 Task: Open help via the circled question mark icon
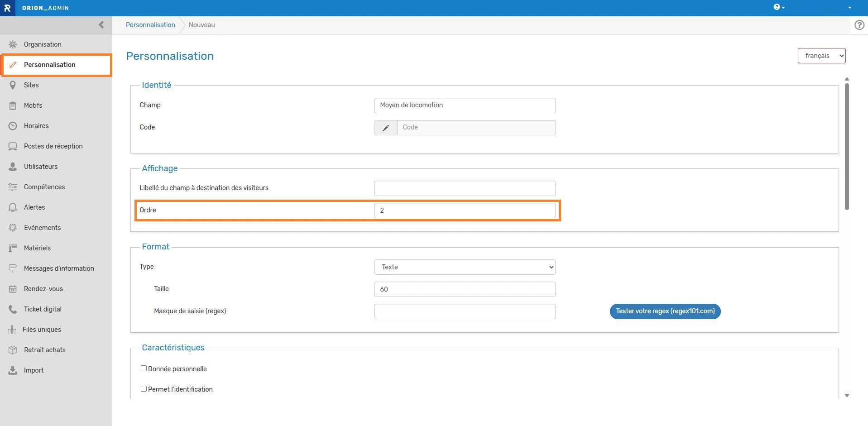[859, 25]
